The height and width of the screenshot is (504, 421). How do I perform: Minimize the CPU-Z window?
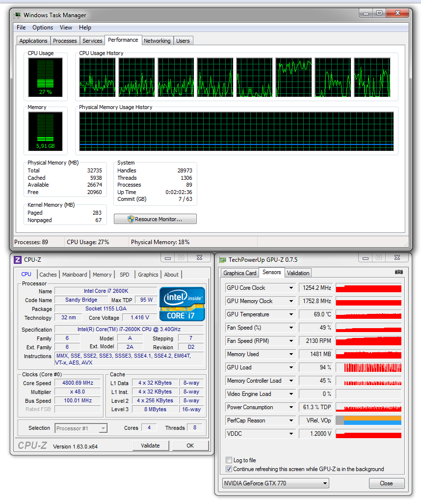coord(168,258)
